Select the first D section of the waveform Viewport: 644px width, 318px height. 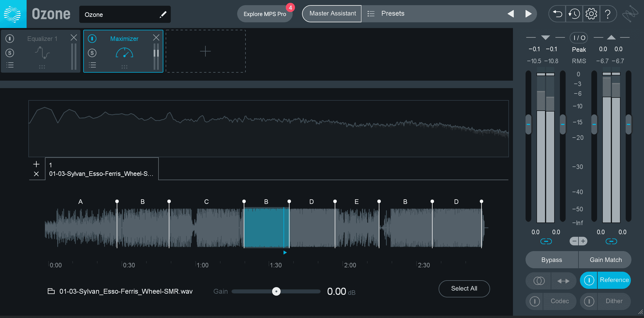point(312,227)
